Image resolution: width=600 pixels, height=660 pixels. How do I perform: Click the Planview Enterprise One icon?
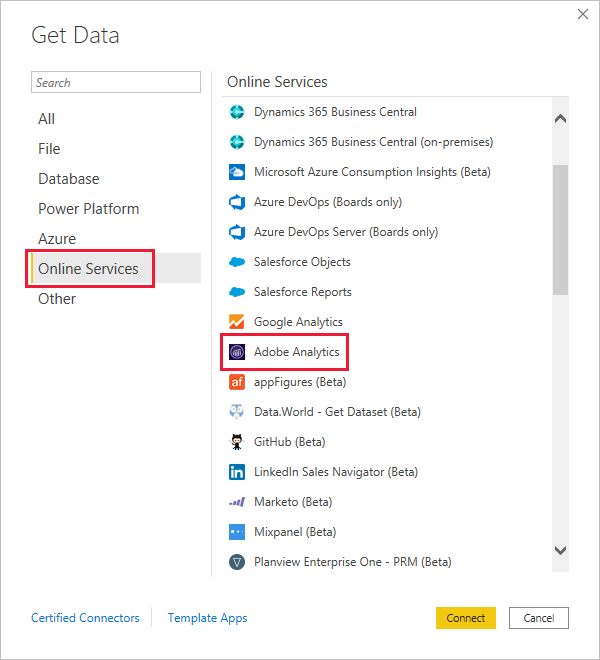(x=237, y=562)
